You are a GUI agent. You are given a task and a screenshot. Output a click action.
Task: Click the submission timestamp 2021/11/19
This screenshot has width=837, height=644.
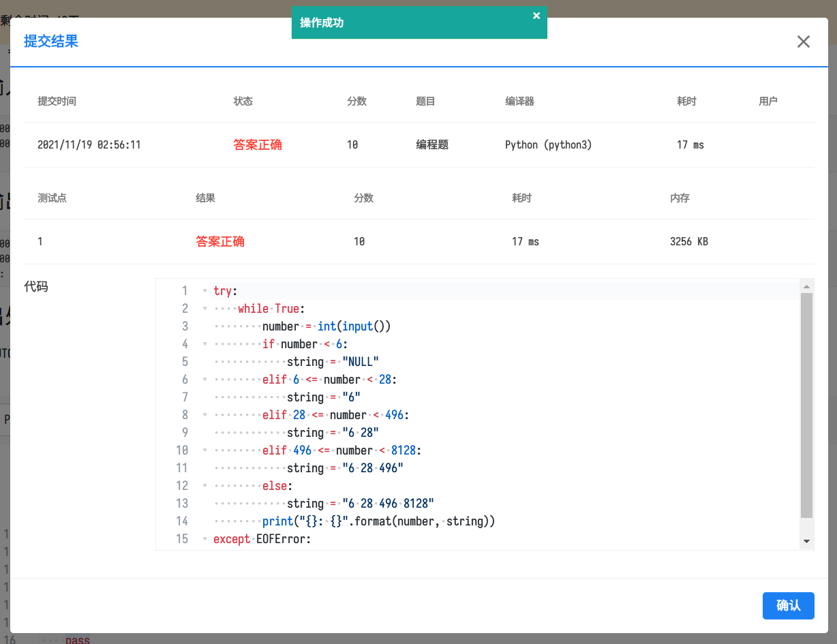click(x=89, y=144)
